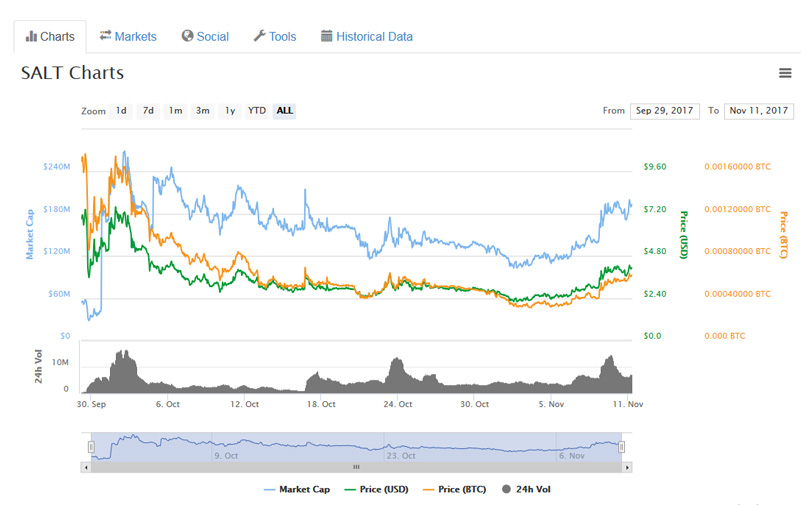808x505 pixels.
Task: Toggle Price (BTC) series in legend
Action: point(454,490)
